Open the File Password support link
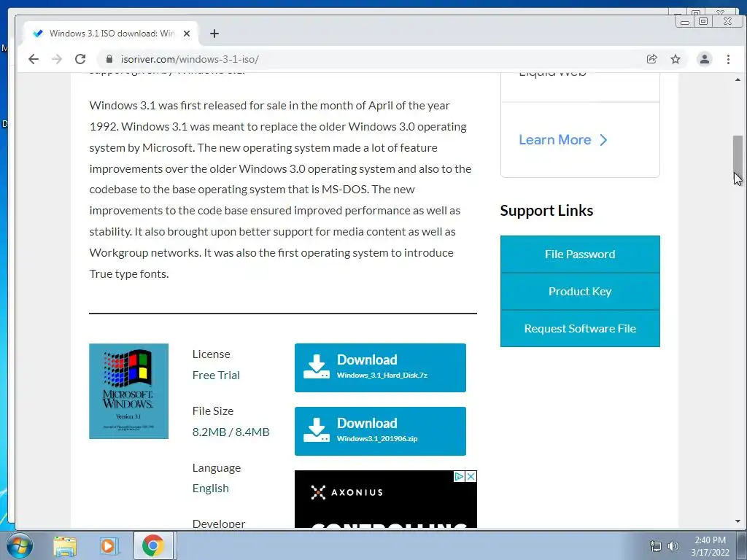This screenshot has width=747, height=560. coord(580,254)
